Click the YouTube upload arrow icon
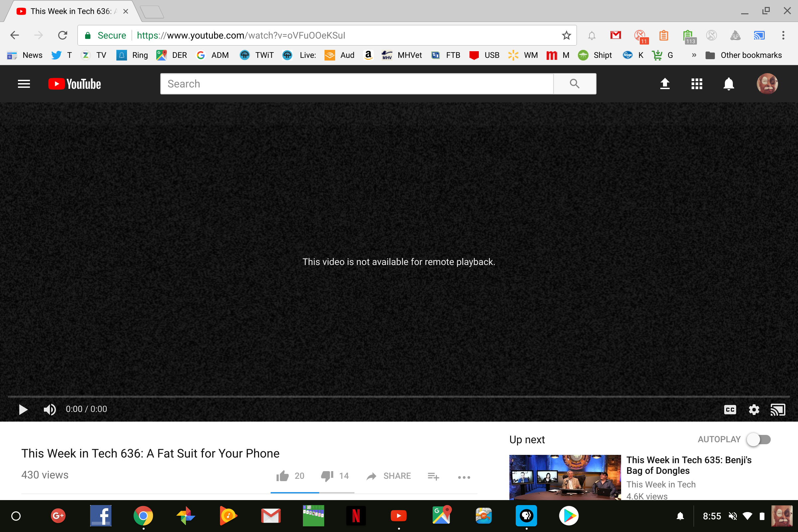 pos(665,84)
